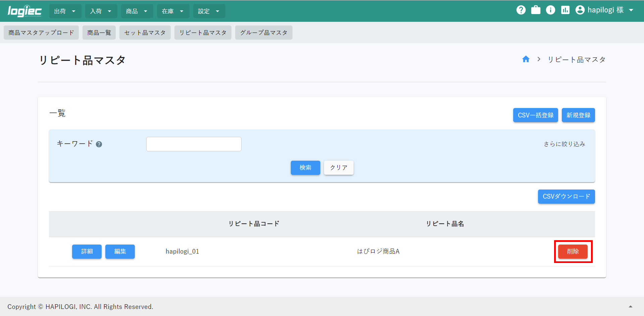Open the information icon in header

pyautogui.click(x=550, y=10)
